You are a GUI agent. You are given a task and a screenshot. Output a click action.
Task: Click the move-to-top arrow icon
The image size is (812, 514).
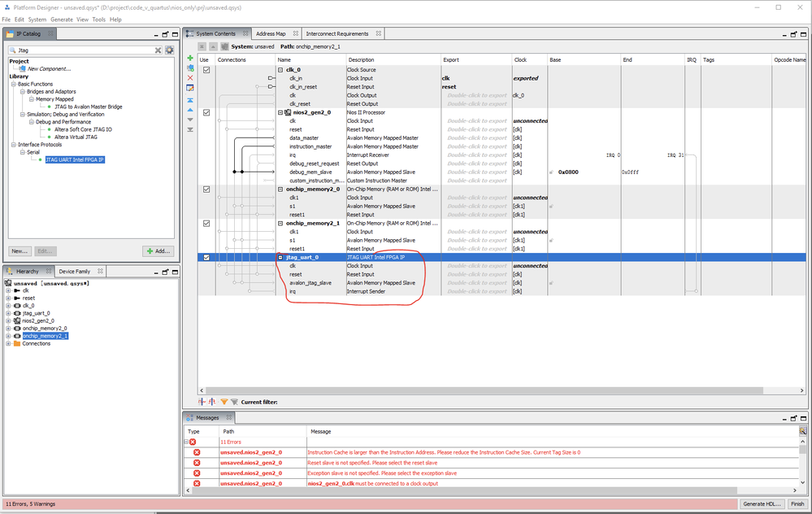(x=190, y=100)
